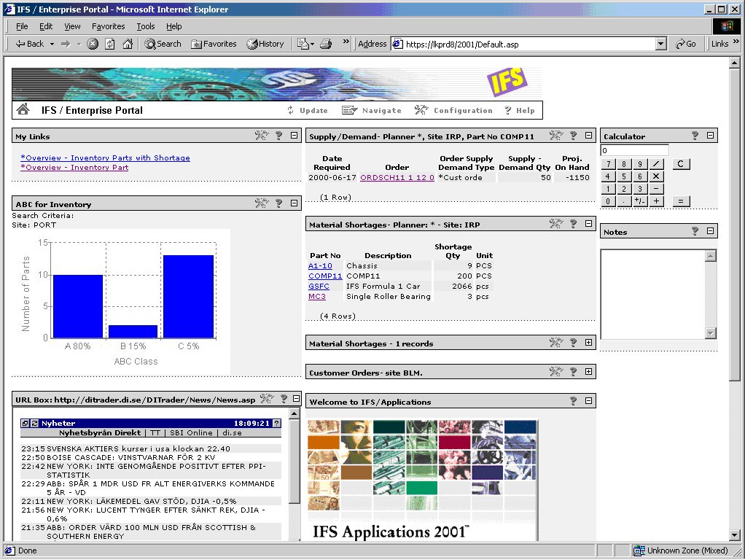Open help for Calculator portlet
This screenshot has height=560, width=745.
pyautogui.click(x=695, y=136)
